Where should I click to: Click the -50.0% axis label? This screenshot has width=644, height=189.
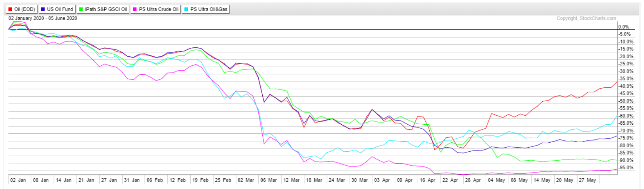(626, 101)
